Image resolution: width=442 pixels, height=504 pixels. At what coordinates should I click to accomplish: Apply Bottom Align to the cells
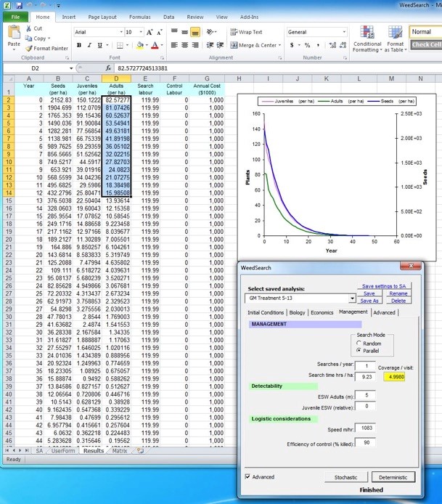[x=195, y=32]
